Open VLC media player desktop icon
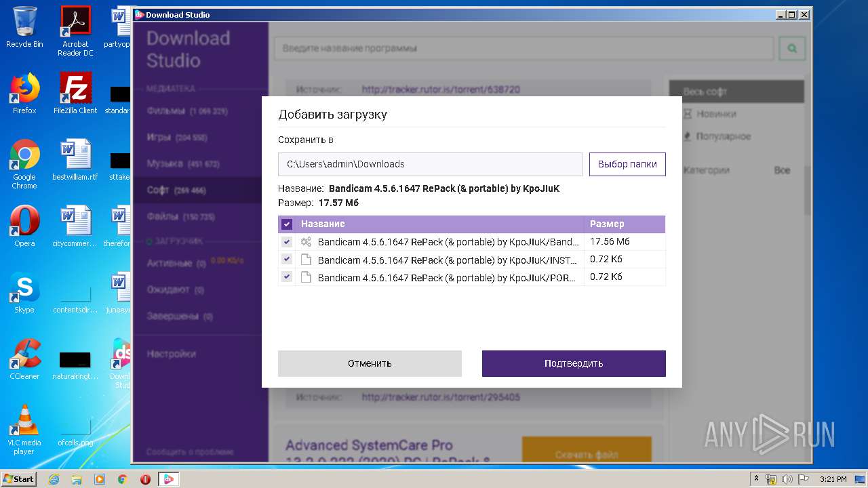 24,430
